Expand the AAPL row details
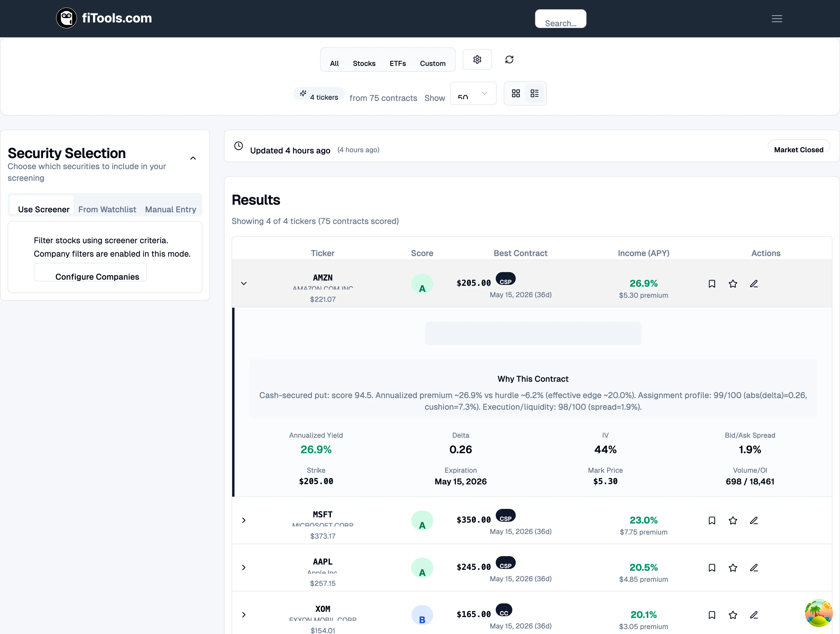Image resolution: width=840 pixels, height=634 pixels. tap(244, 568)
